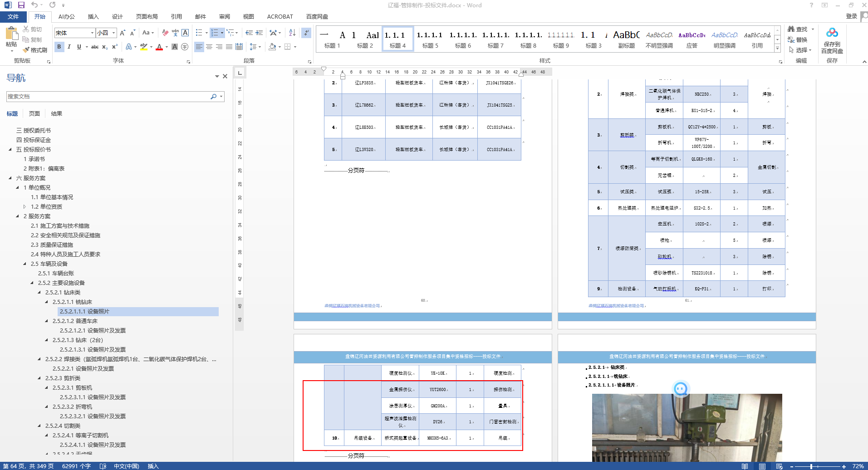Toggle character shading (gray A)
This screenshot has height=470, width=868.
175,47
